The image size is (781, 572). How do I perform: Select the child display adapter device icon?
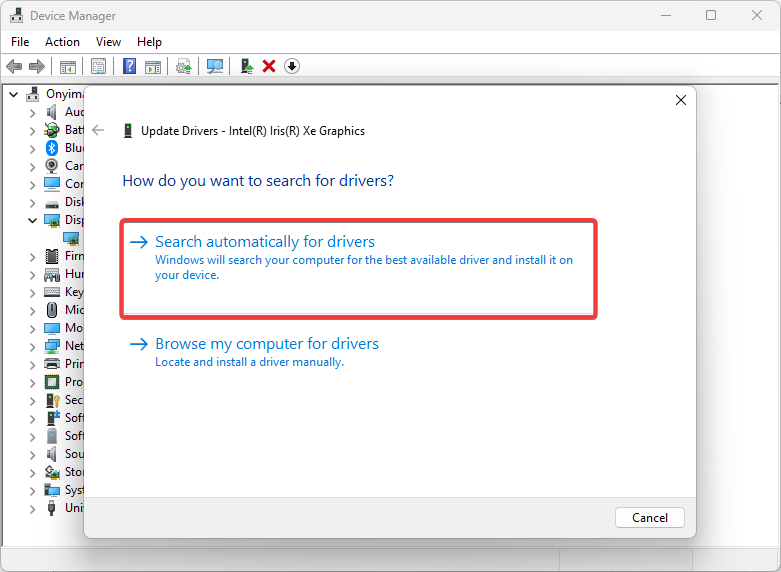tap(71, 238)
